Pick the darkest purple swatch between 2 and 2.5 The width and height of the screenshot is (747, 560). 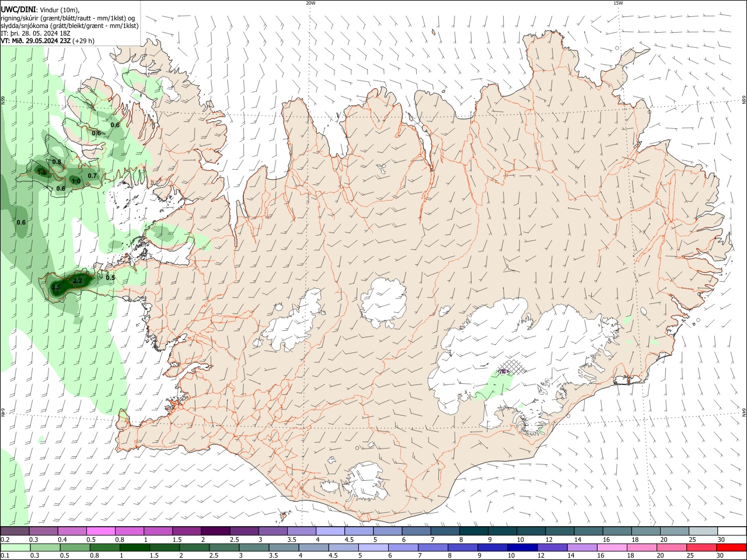pyautogui.click(x=215, y=531)
